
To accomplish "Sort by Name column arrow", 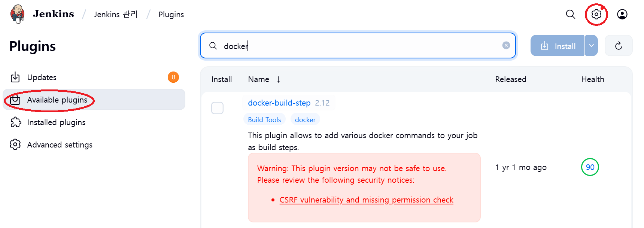I will coord(279,79).
